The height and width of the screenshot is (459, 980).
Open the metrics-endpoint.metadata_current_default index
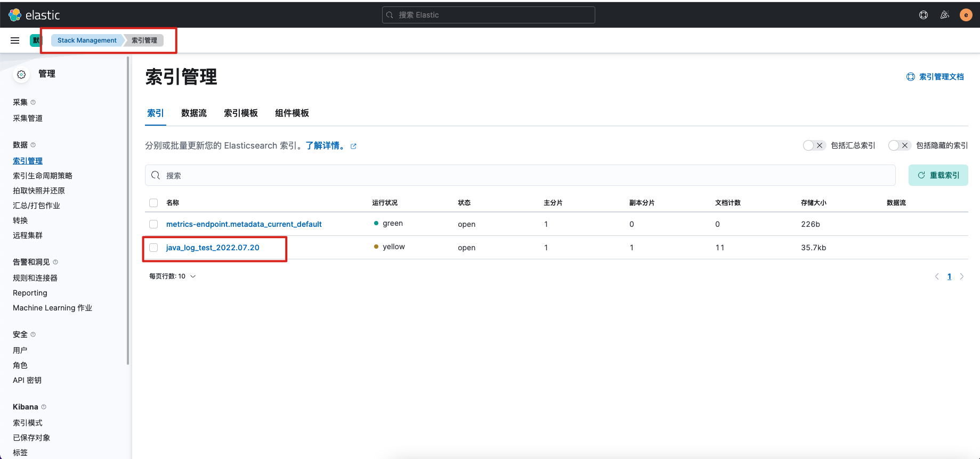pos(244,224)
